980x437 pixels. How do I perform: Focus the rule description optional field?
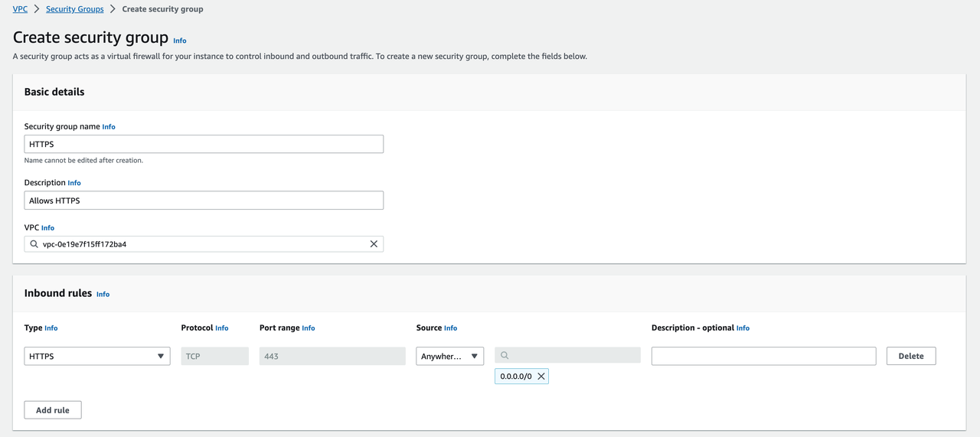763,356
